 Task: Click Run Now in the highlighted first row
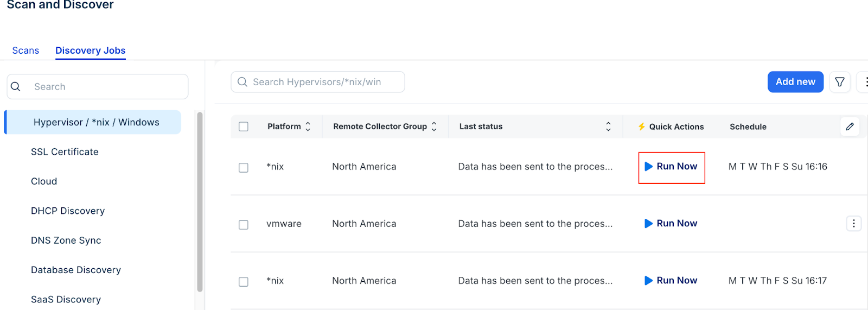[671, 167]
